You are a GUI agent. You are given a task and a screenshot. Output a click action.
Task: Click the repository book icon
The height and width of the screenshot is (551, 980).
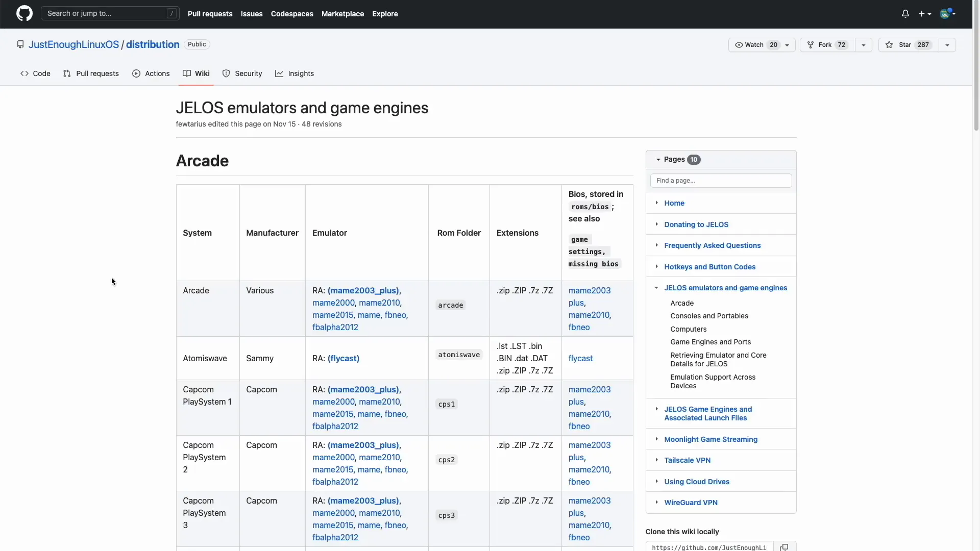(20, 44)
